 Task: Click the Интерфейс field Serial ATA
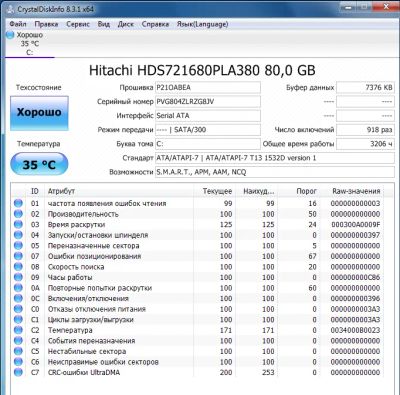(208, 116)
